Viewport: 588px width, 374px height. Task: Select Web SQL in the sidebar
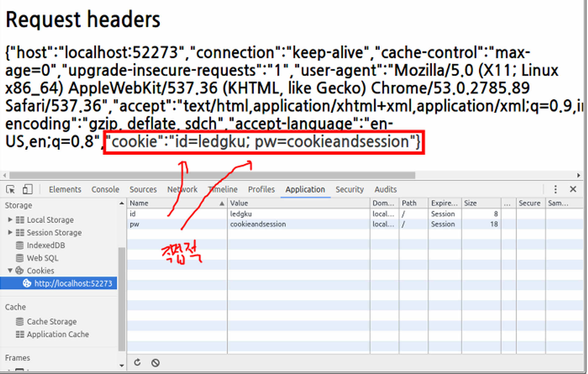tap(42, 258)
